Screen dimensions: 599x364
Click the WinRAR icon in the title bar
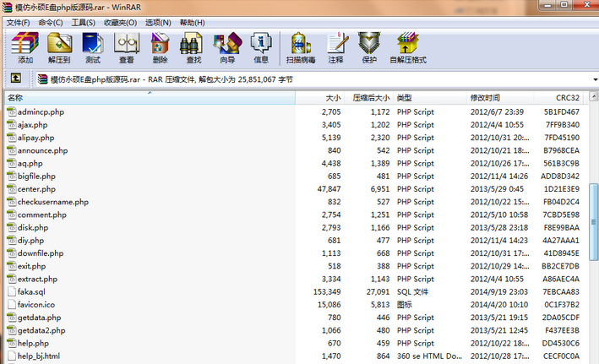[x=8, y=7]
